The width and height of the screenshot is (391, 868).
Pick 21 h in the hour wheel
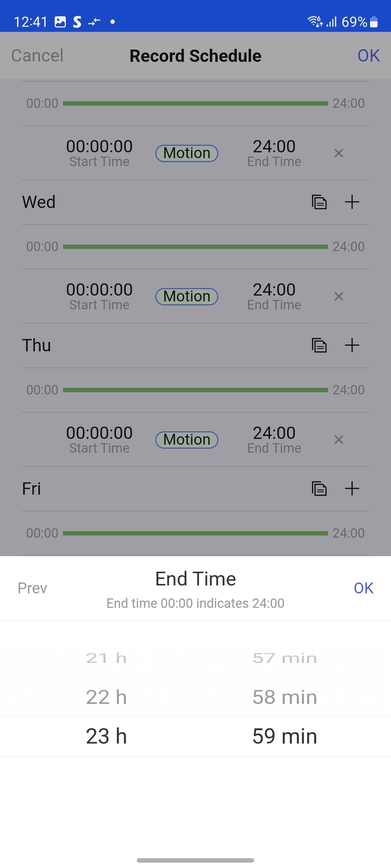coord(106,658)
